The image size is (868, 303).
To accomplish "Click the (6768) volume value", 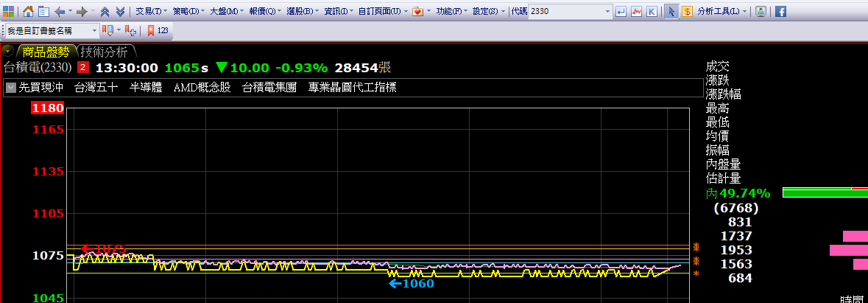I will 736,209.
